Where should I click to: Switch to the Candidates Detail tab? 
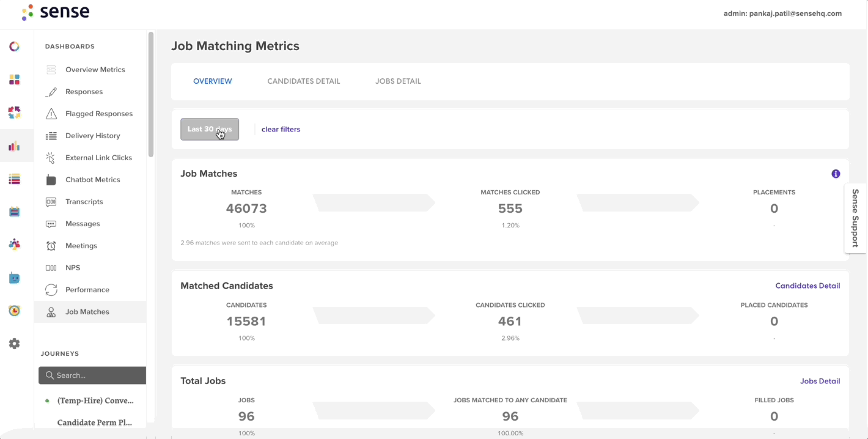pyautogui.click(x=304, y=81)
